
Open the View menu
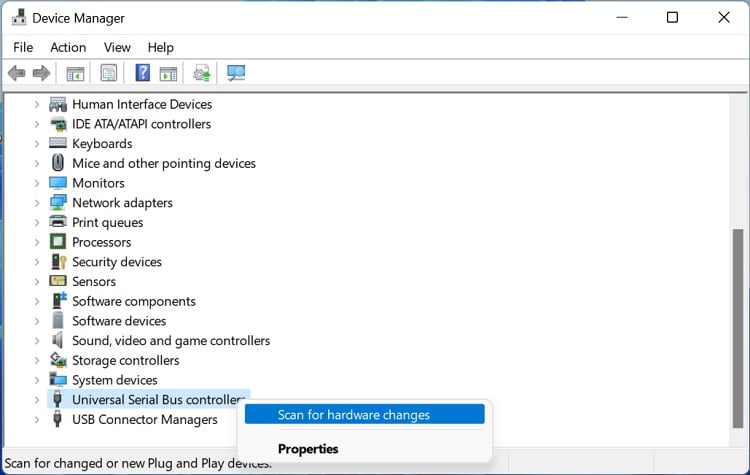click(x=117, y=47)
